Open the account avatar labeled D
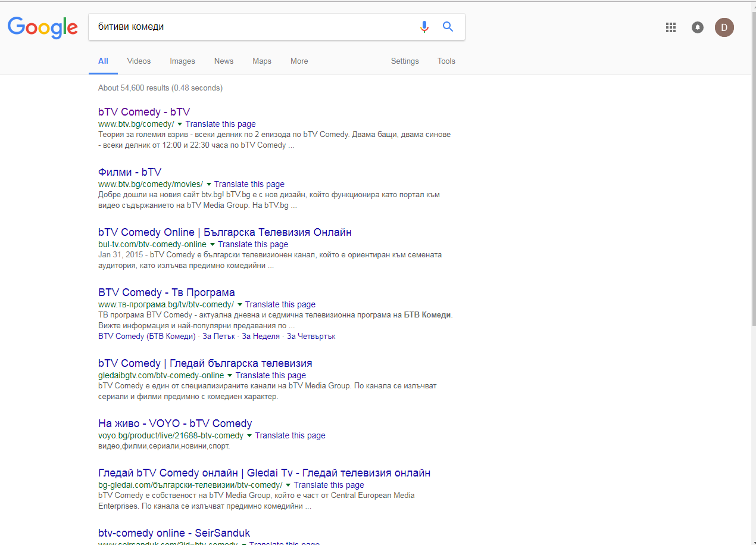The height and width of the screenshot is (545, 756). pos(724,27)
